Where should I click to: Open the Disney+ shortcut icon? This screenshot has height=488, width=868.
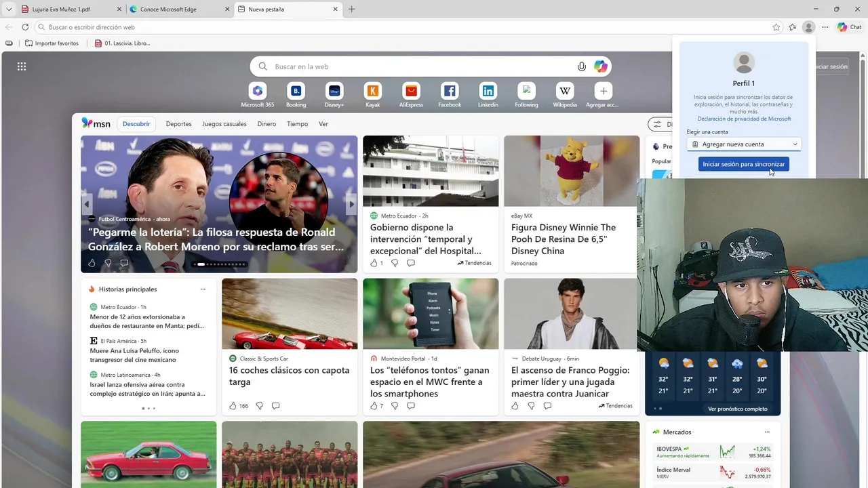click(x=334, y=91)
